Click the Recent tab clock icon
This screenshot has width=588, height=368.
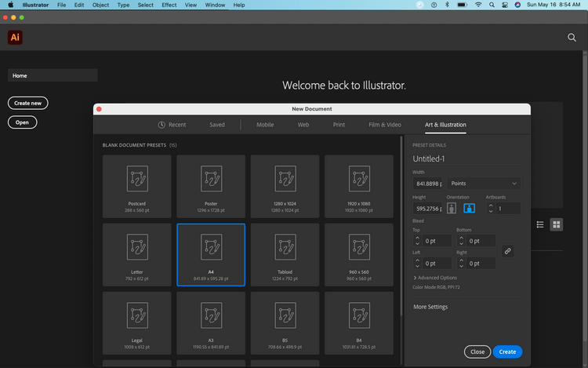coord(162,125)
